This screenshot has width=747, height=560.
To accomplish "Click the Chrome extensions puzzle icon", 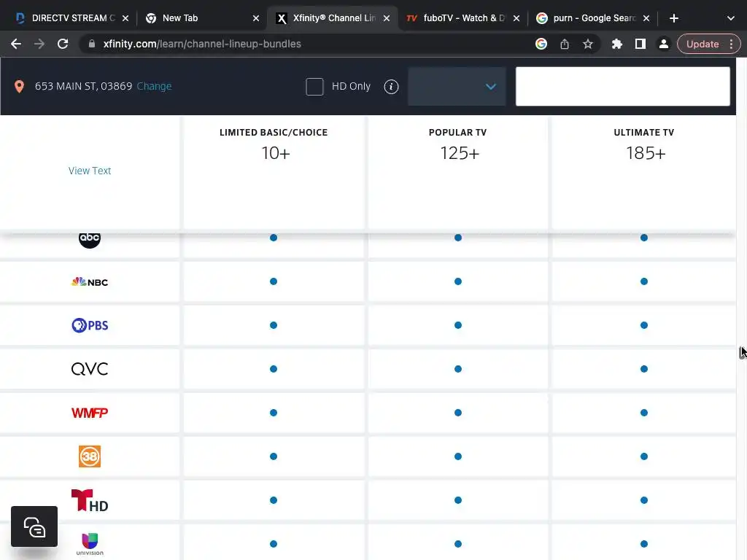I will click(616, 44).
